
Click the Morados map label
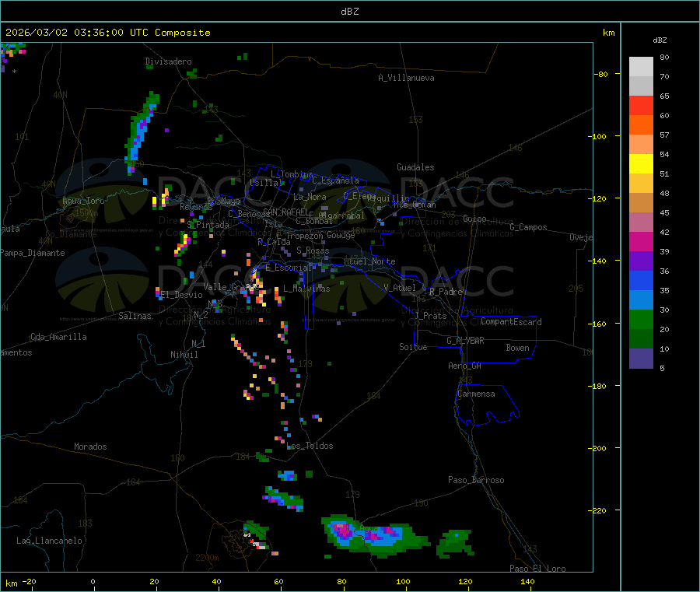click(90, 447)
